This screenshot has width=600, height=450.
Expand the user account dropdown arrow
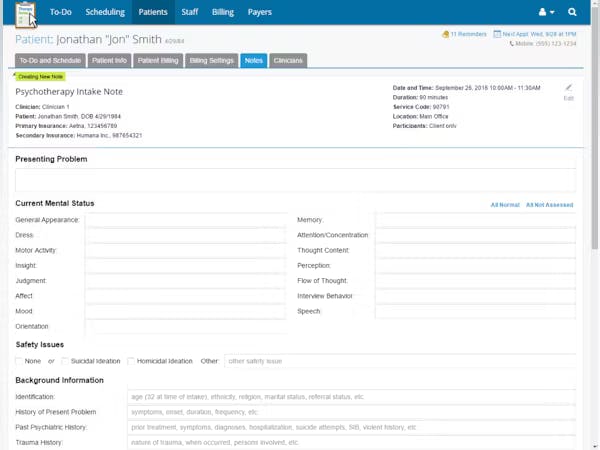552,12
